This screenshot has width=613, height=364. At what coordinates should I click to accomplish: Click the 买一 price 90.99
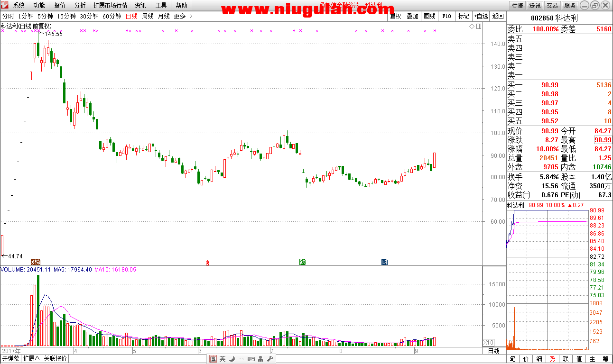[x=550, y=85]
